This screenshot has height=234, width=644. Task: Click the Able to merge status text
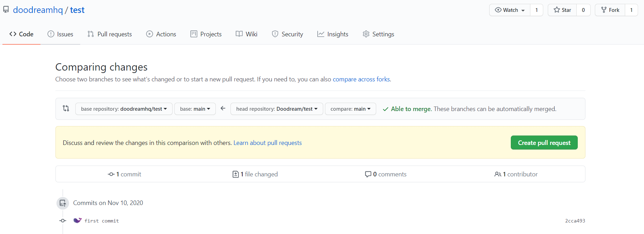[x=411, y=109]
